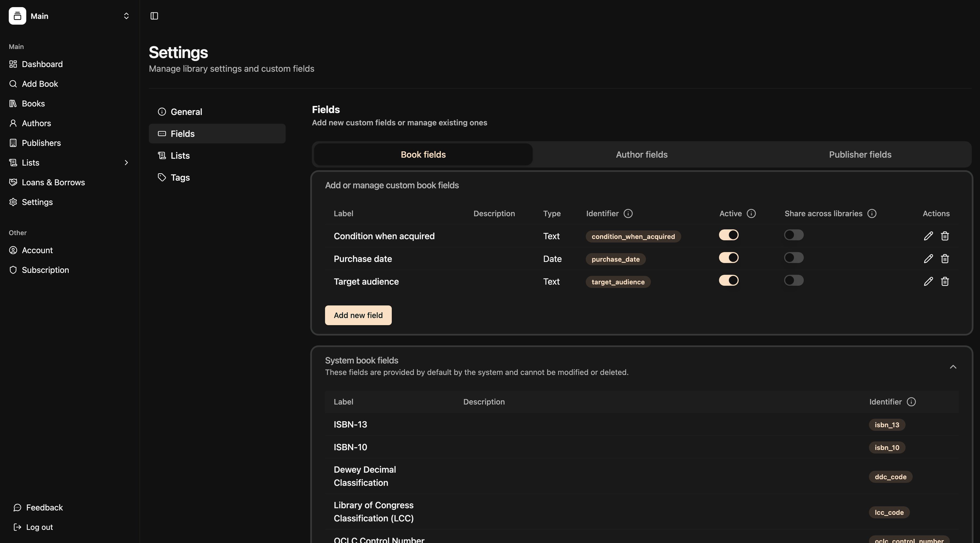The width and height of the screenshot is (980, 543).
Task: Switch to the Publisher fields tab
Action: click(860, 154)
